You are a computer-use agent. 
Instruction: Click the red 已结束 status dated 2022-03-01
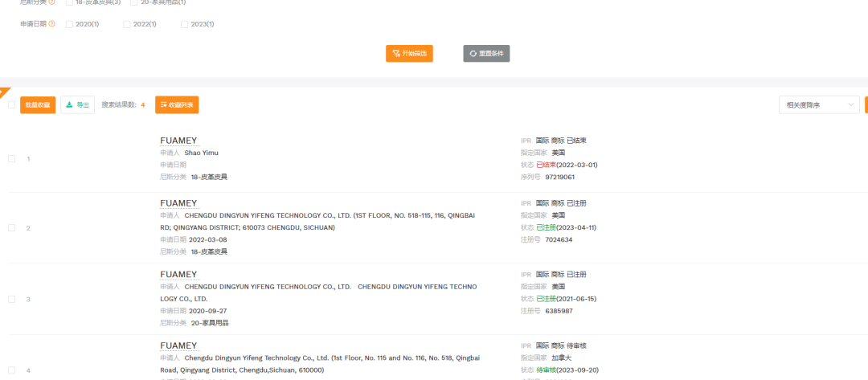tap(546, 165)
